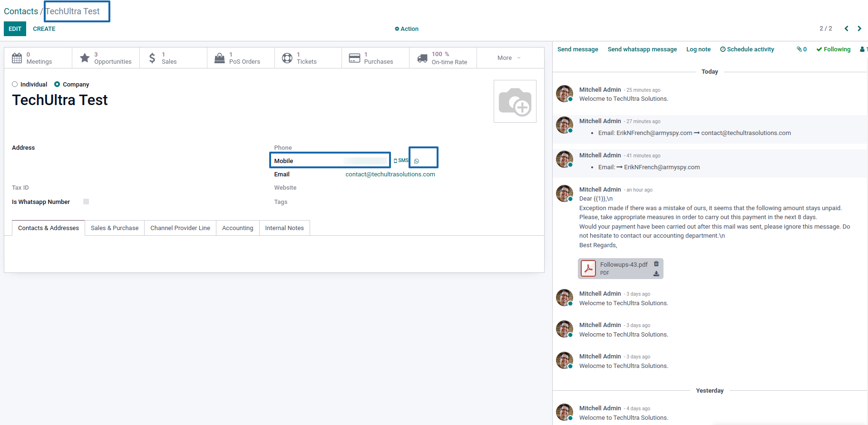
Task: Click the EDIT button
Action: [15, 29]
